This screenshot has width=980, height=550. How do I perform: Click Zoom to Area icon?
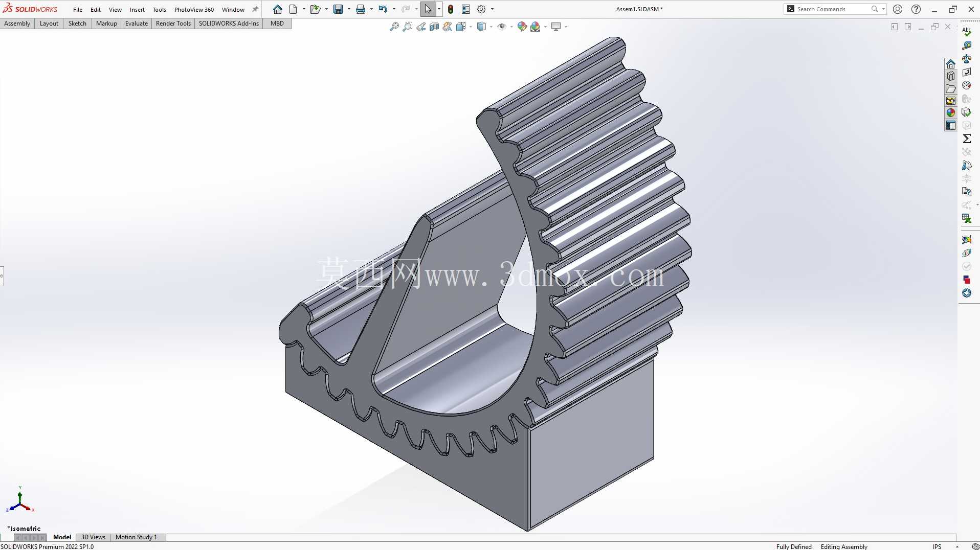tap(408, 27)
